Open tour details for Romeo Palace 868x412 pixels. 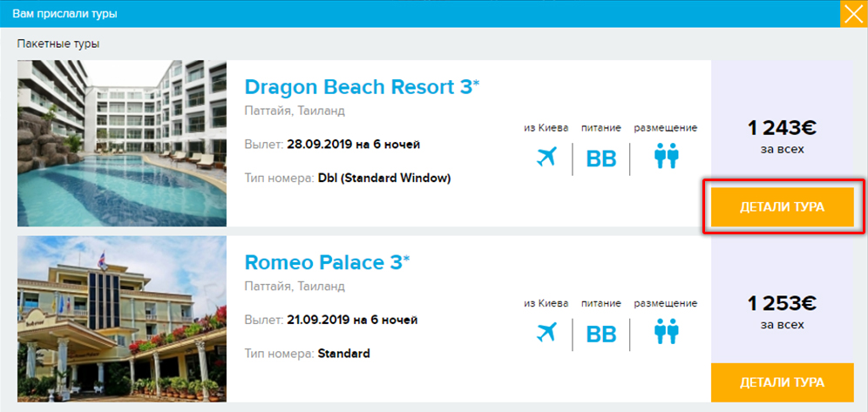point(782,382)
